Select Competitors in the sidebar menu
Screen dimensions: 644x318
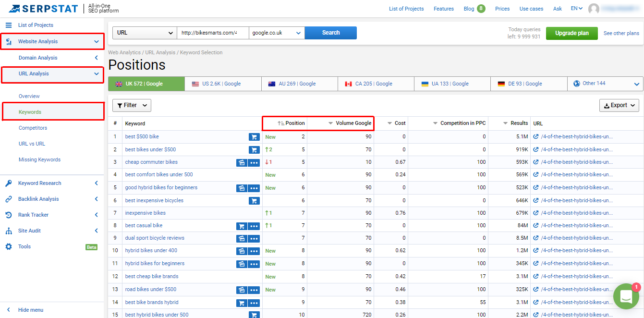tap(33, 128)
